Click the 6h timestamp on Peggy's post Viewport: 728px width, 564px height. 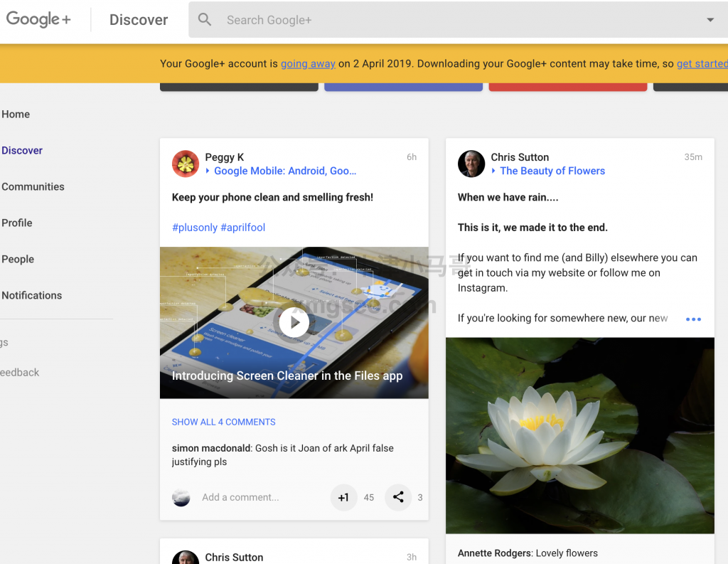pyautogui.click(x=412, y=157)
